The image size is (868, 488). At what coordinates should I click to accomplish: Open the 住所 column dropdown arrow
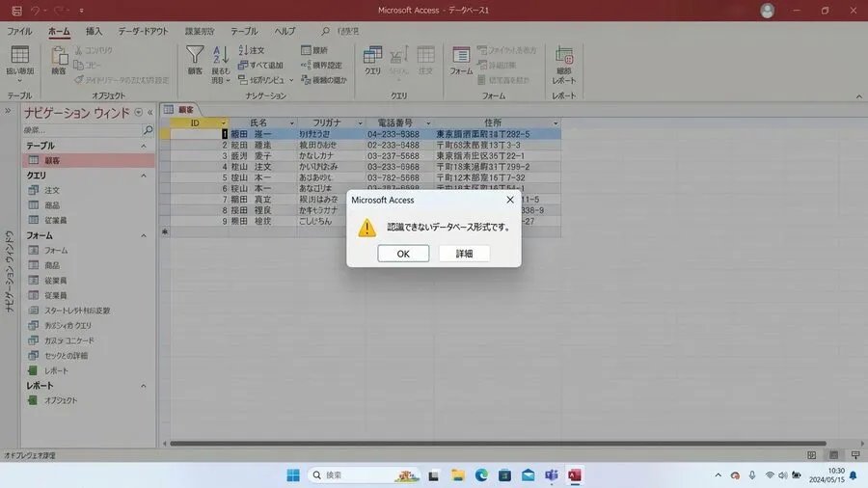click(x=556, y=122)
